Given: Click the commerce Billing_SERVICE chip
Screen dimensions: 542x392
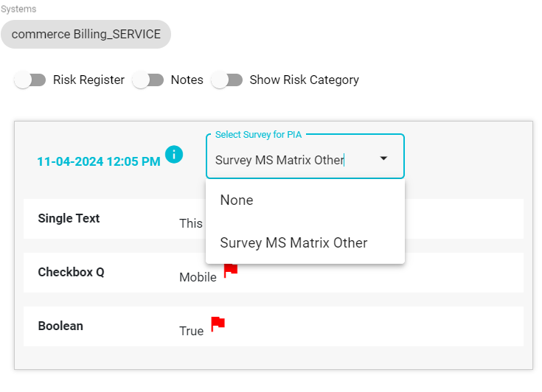Looking at the screenshot, I should pyautogui.click(x=86, y=34).
